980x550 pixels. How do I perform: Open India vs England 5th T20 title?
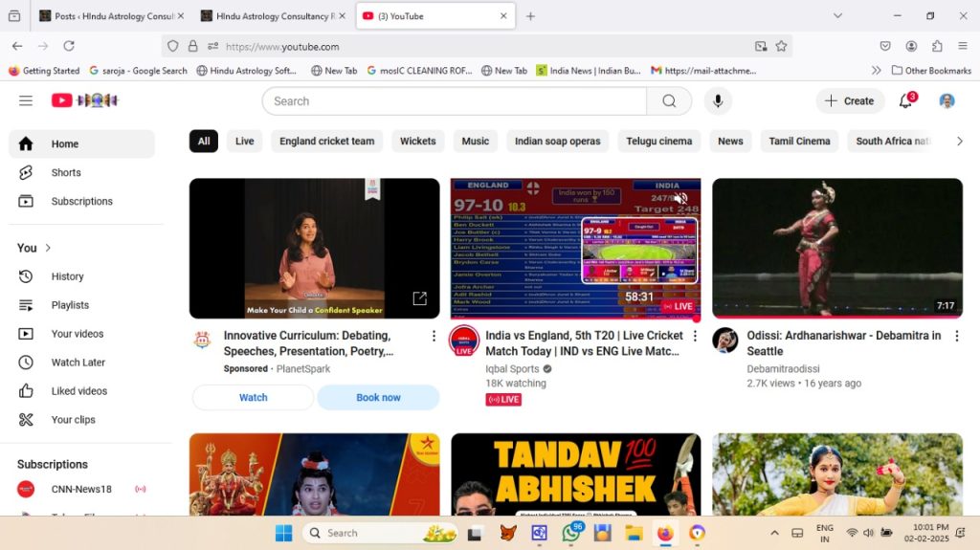click(x=584, y=343)
